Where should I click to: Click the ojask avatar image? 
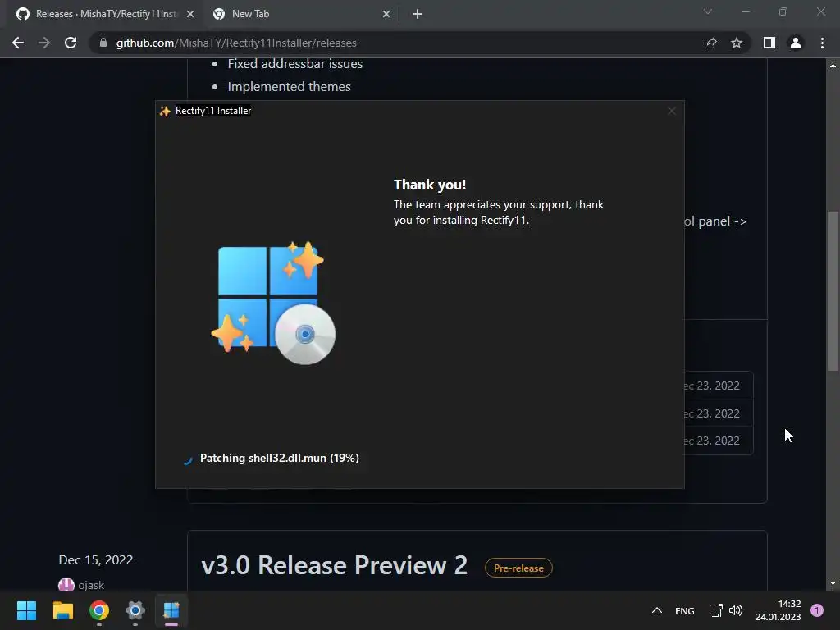pyautogui.click(x=66, y=584)
